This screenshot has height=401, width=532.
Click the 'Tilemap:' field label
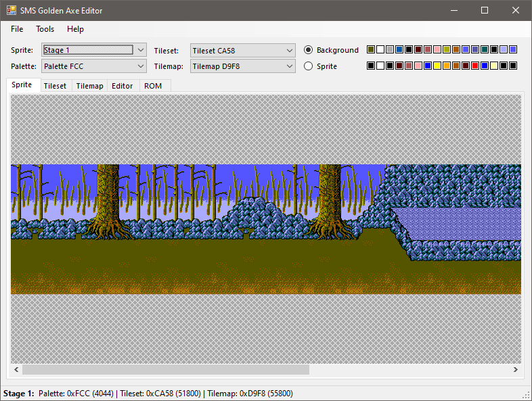point(169,66)
